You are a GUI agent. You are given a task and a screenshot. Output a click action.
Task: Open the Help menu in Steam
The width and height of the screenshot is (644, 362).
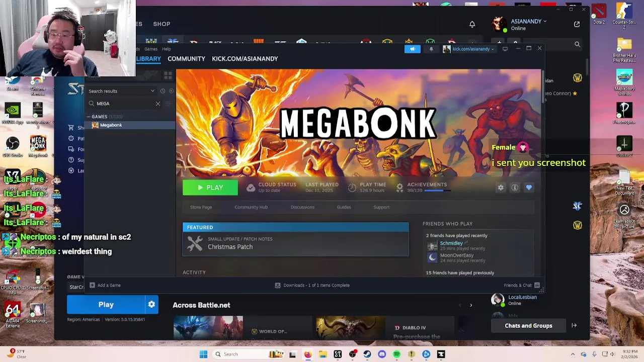(x=166, y=49)
